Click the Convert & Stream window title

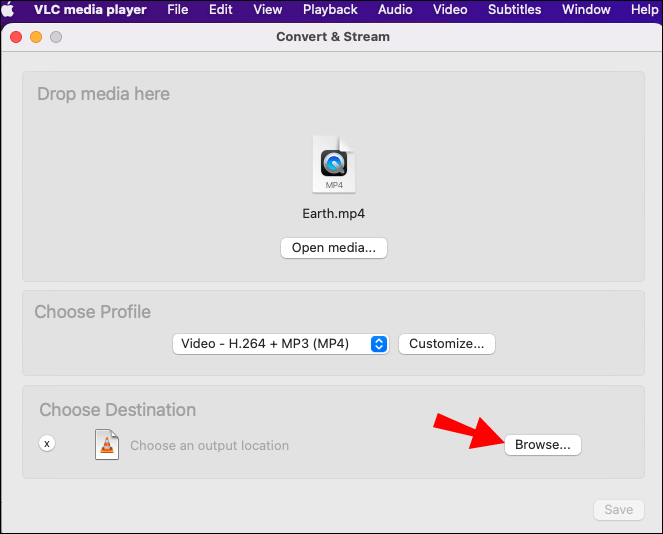click(333, 37)
